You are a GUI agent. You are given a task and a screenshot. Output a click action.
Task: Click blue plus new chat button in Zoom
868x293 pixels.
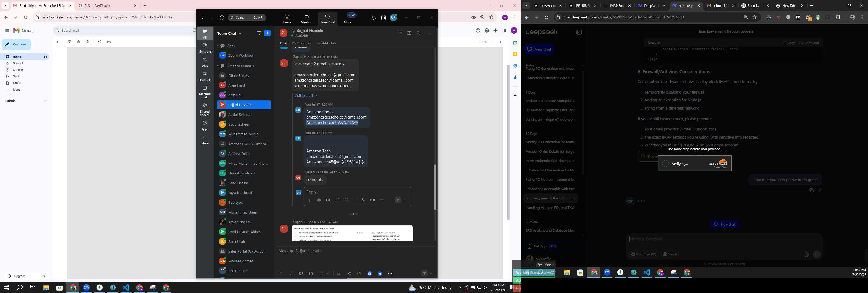(x=267, y=33)
